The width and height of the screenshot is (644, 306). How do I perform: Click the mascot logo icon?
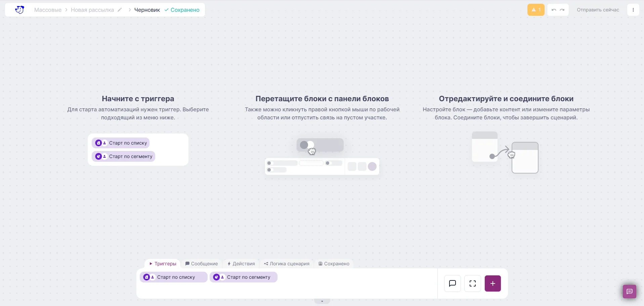point(19,10)
